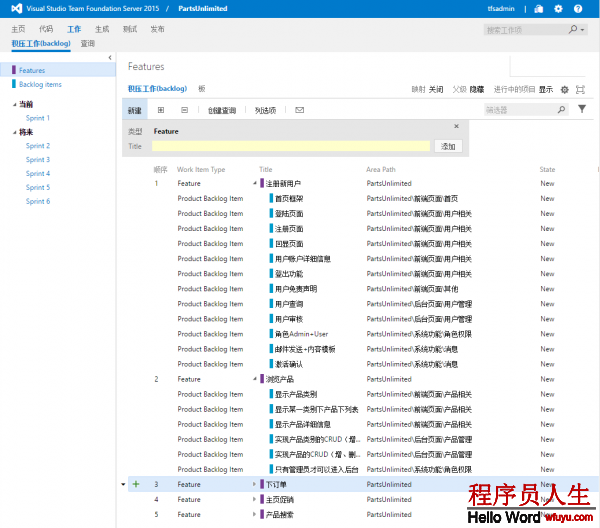The image size is (600, 528).
Task: Open the team rooms icon in header
Action: point(539,9)
